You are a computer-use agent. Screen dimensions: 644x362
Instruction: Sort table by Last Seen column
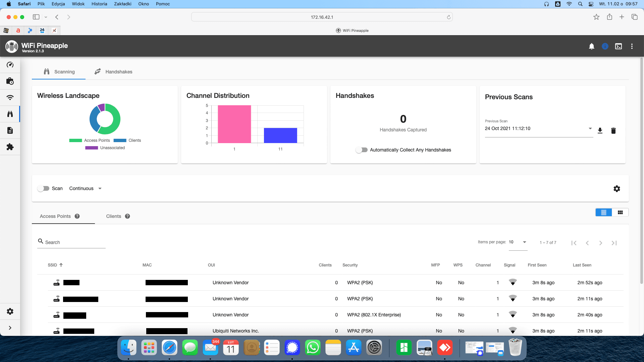tap(582, 265)
